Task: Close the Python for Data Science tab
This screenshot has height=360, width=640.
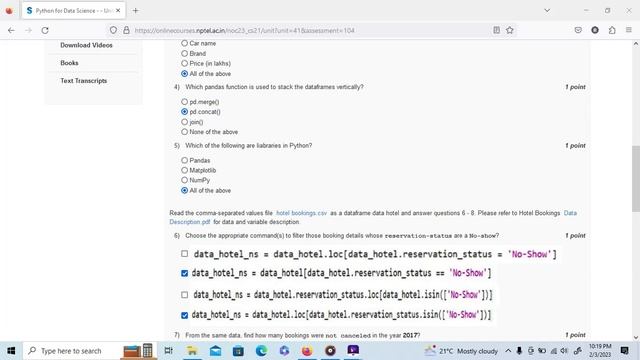Action: click(118, 11)
